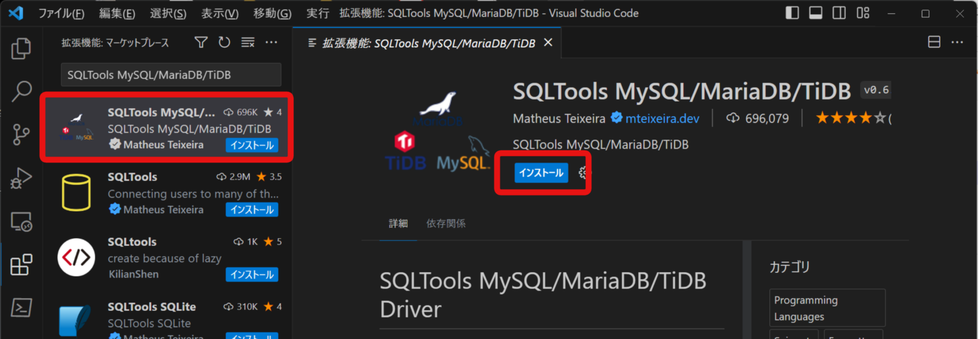Open manage gear next to install button
Screen dimensions: 980x339
tap(584, 173)
